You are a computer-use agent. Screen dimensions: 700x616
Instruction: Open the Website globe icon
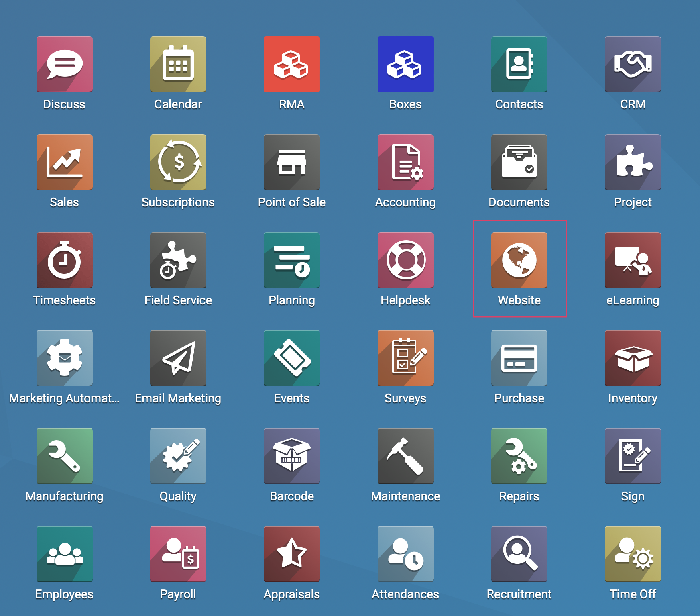coord(519,260)
